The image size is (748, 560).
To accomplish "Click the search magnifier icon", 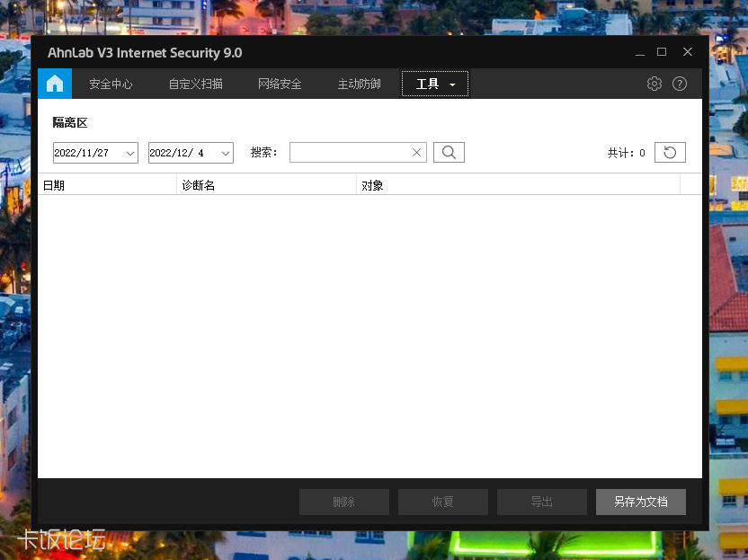I will (x=449, y=152).
